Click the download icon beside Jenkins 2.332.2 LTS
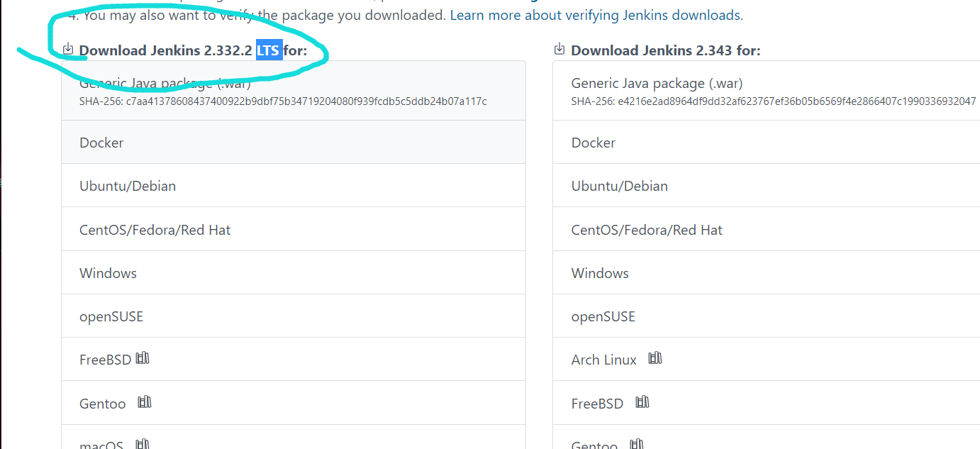The height and width of the screenshot is (449, 980). (68, 49)
